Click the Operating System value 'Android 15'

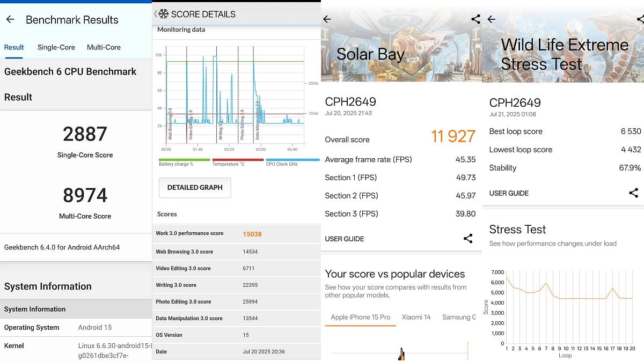pyautogui.click(x=95, y=327)
